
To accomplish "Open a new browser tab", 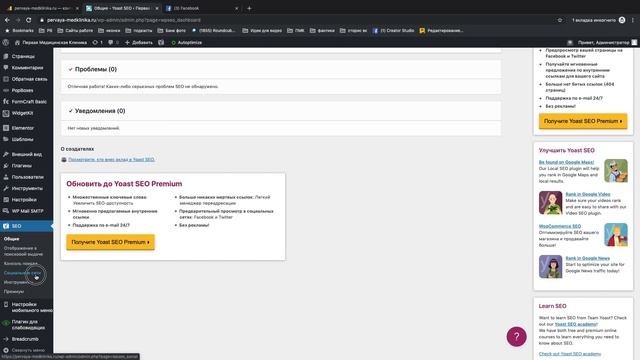I will click(249, 8).
